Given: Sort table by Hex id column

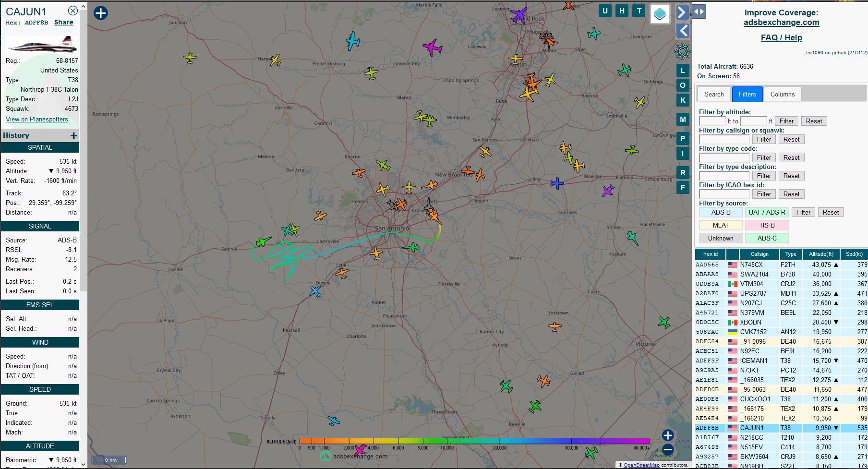Looking at the screenshot, I should point(710,254).
